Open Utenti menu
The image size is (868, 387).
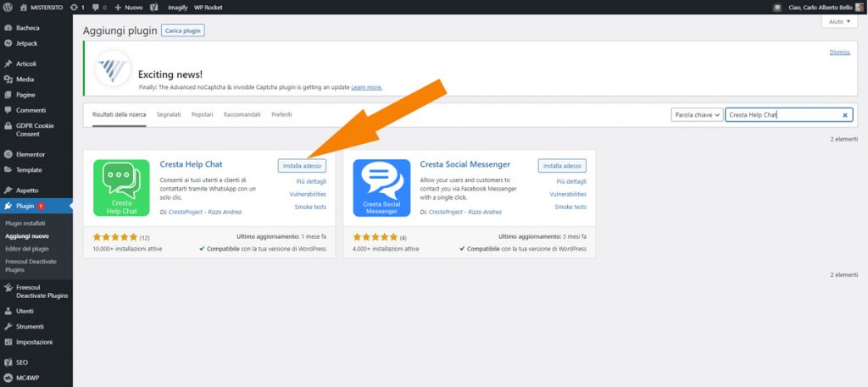click(25, 311)
